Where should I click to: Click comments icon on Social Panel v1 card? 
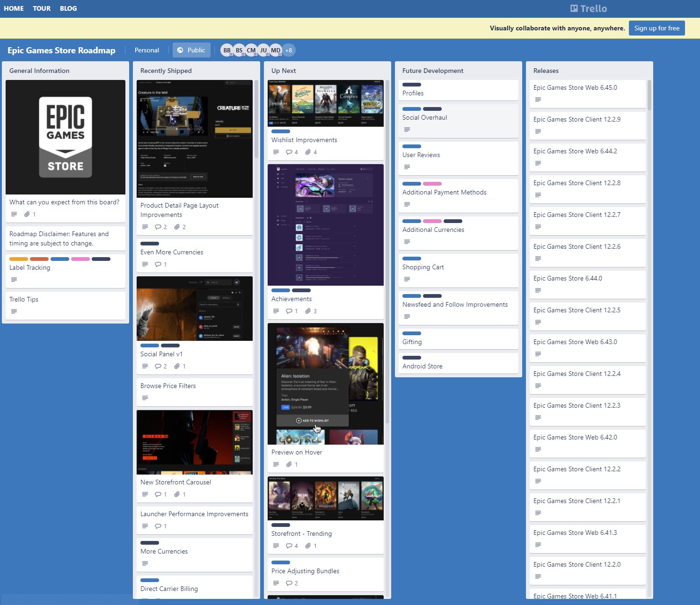tap(158, 366)
